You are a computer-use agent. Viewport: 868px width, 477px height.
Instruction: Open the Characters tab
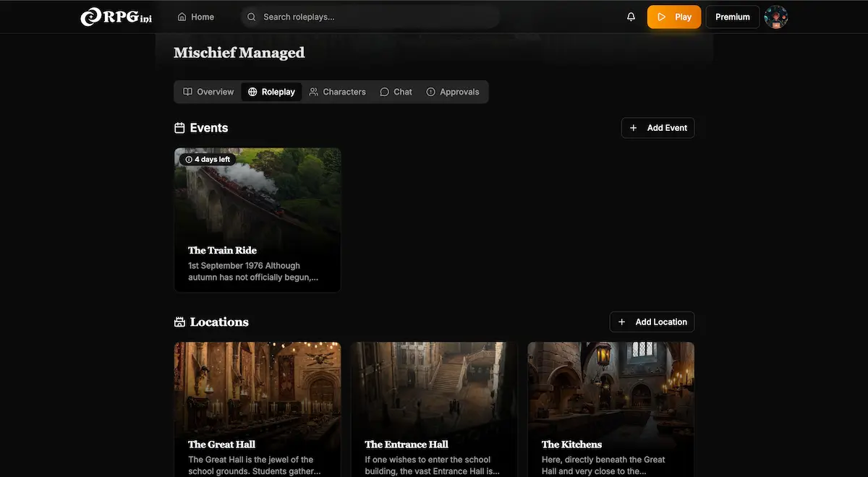point(337,92)
